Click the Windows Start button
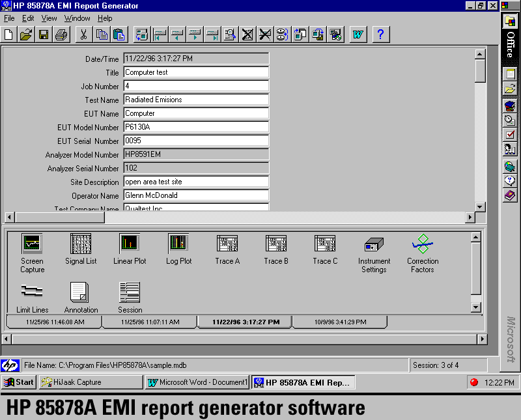521x420 pixels. pyautogui.click(x=19, y=382)
